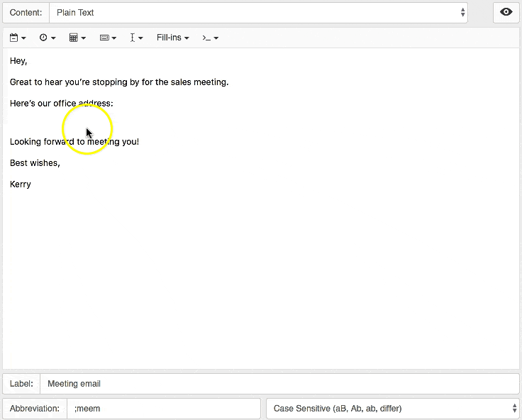
Task: Click on 'Looking forward to meeting you!' line
Action: click(74, 142)
